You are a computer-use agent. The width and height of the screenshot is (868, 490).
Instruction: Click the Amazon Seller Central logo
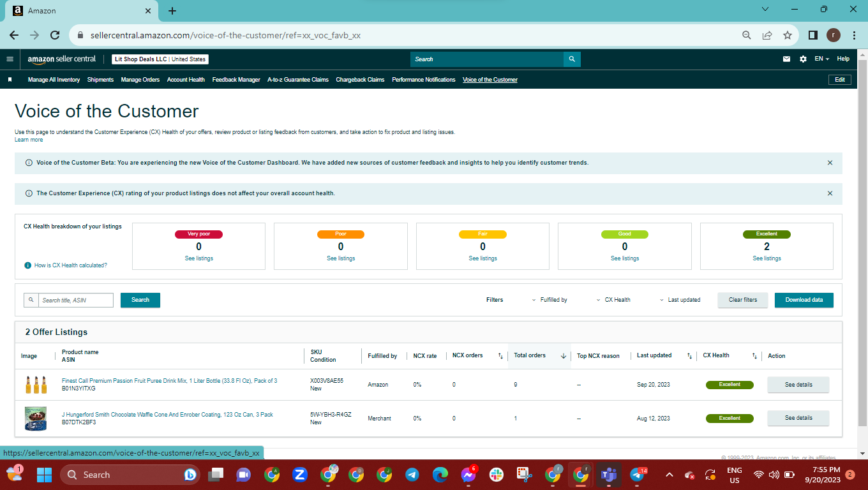[61, 59]
